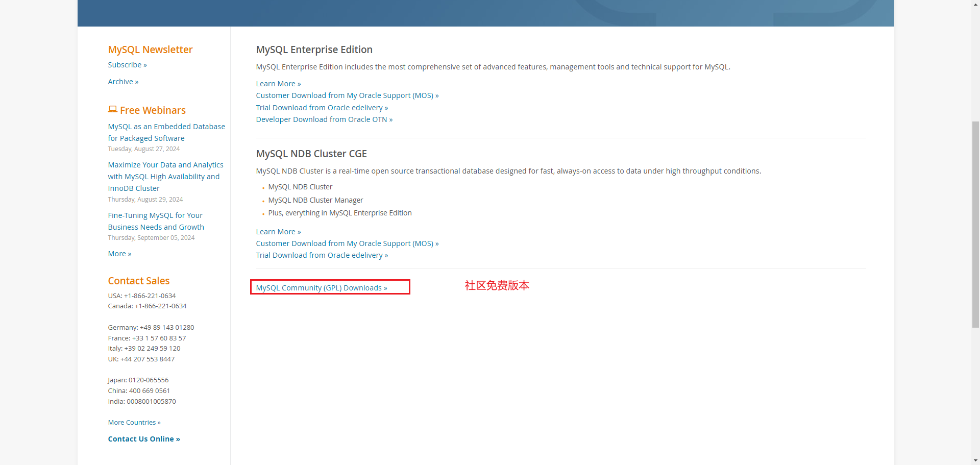This screenshot has height=465, width=980.
Task: Open NDB Cluster Trial Download from edelivery
Action: pyautogui.click(x=322, y=255)
